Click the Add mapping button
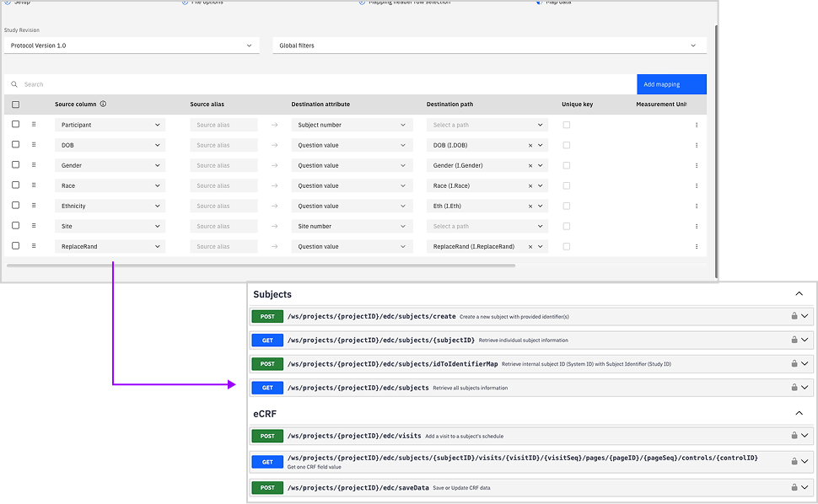Screen dimensions: 818x504 [x=670, y=83]
